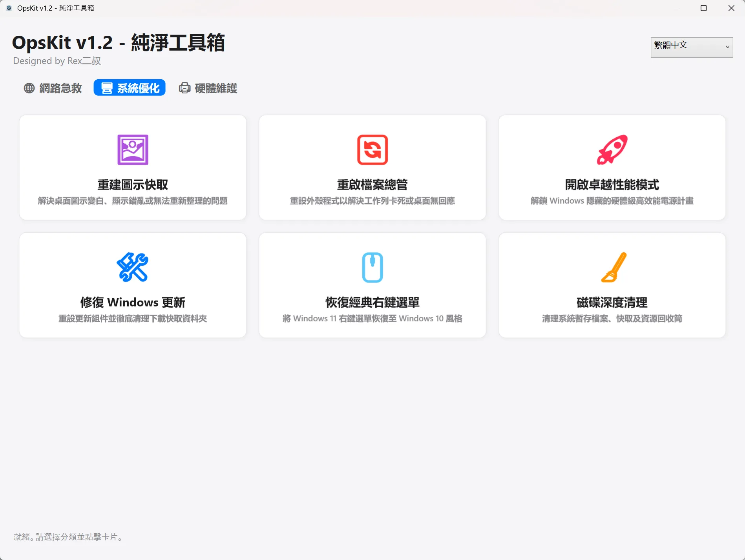Click the globe icon beside 網路急救
This screenshot has height=560, width=745.
(29, 88)
